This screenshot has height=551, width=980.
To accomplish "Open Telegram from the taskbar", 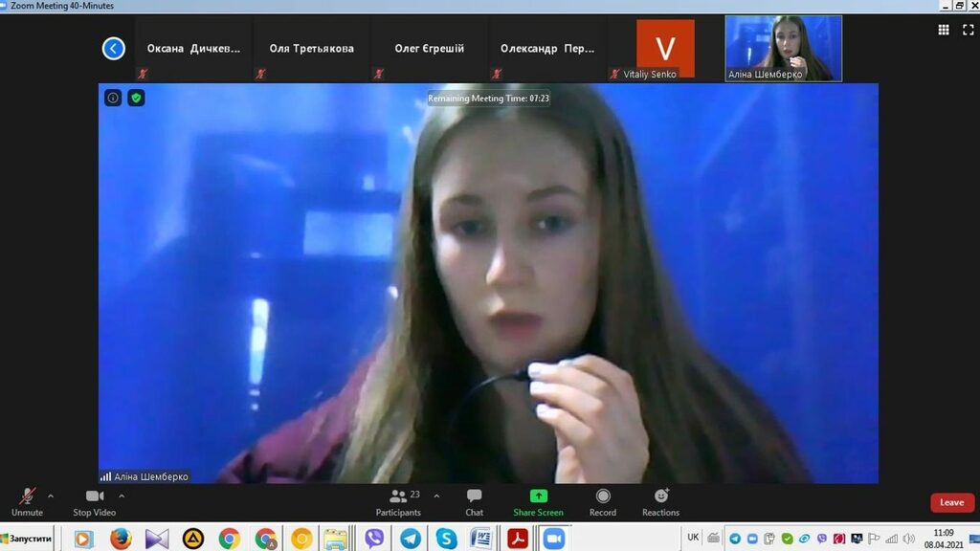I will pyautogui.click(x=411, y=539).
